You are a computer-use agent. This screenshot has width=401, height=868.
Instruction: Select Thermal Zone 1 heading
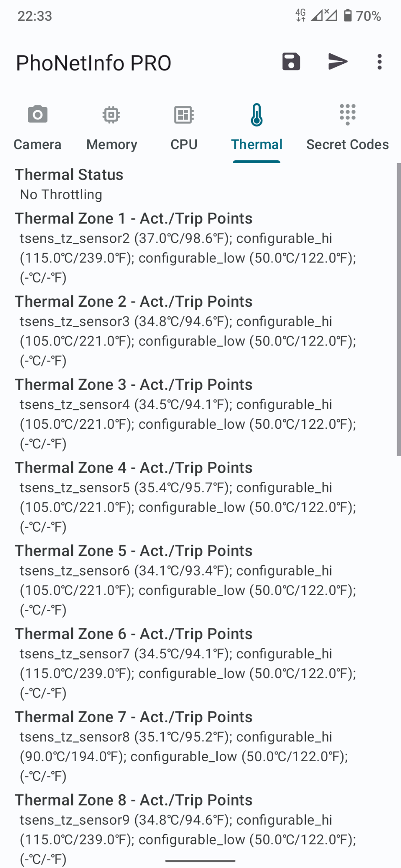coord(133,218)
